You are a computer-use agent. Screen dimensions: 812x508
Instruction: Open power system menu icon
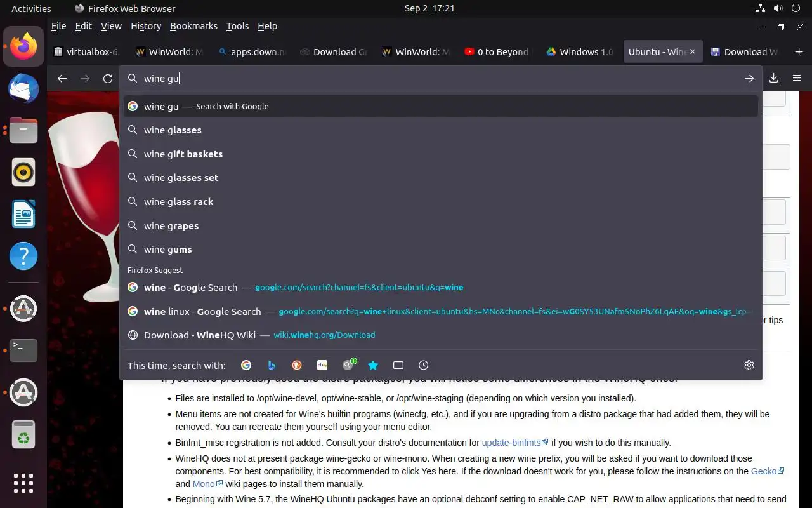click(x=797, y=8)
